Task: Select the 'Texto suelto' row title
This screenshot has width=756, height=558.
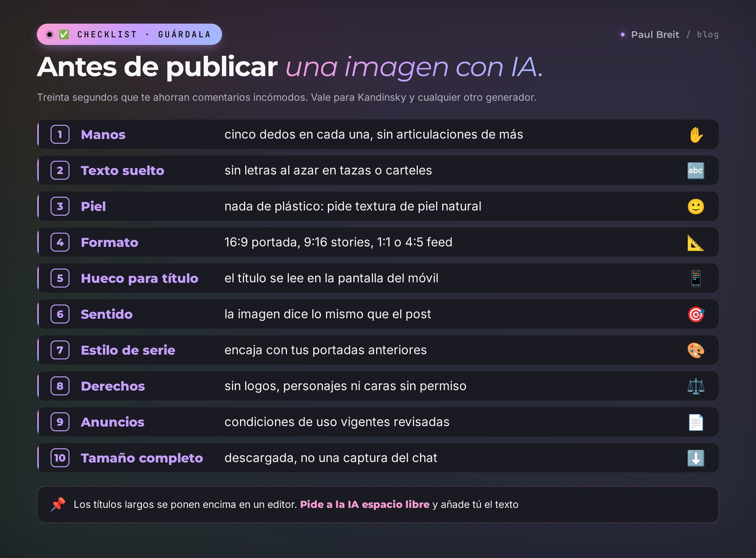Action: click(x=122, y=171)
